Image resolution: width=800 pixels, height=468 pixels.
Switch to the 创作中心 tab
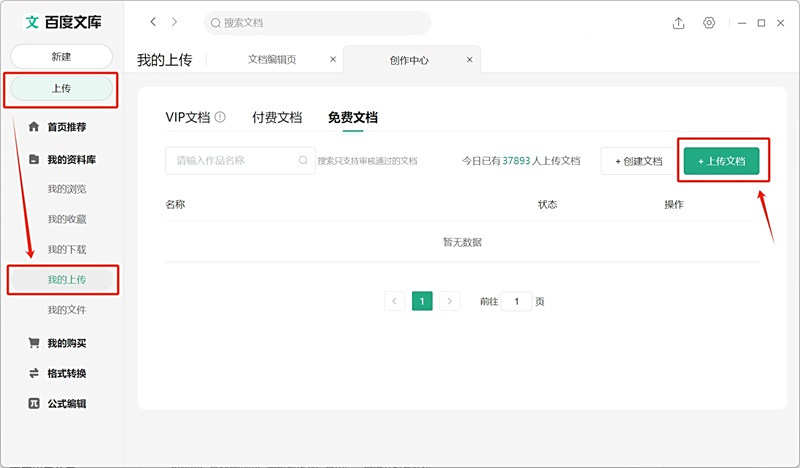point(409,60)
